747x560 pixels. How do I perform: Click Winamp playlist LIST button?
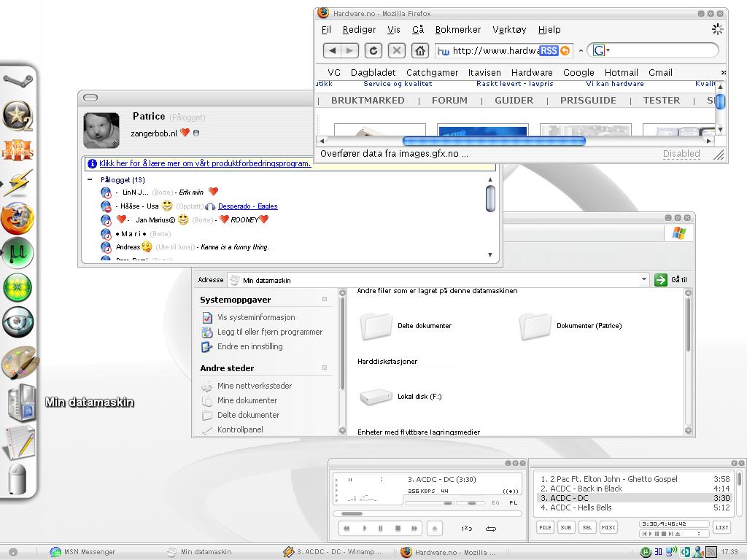tap(721, 527)
